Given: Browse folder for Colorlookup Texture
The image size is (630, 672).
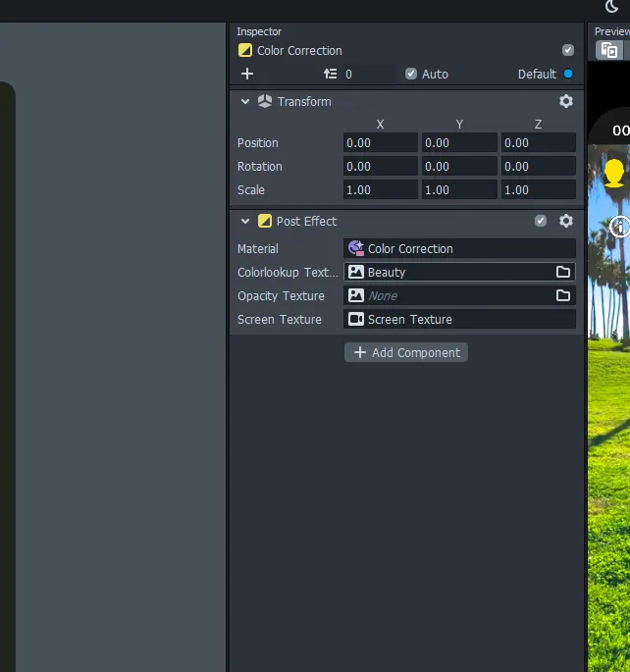Looking at the screenshot, I should click(562, 272).
